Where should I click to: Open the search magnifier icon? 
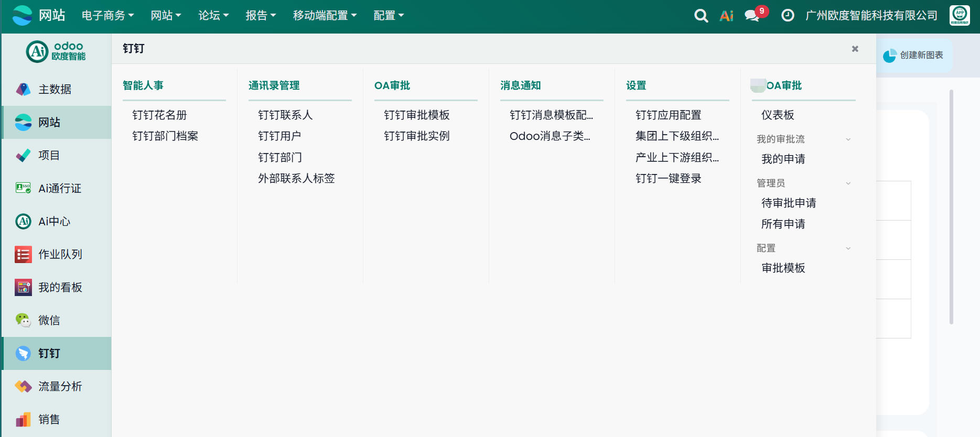coord(701,16)
